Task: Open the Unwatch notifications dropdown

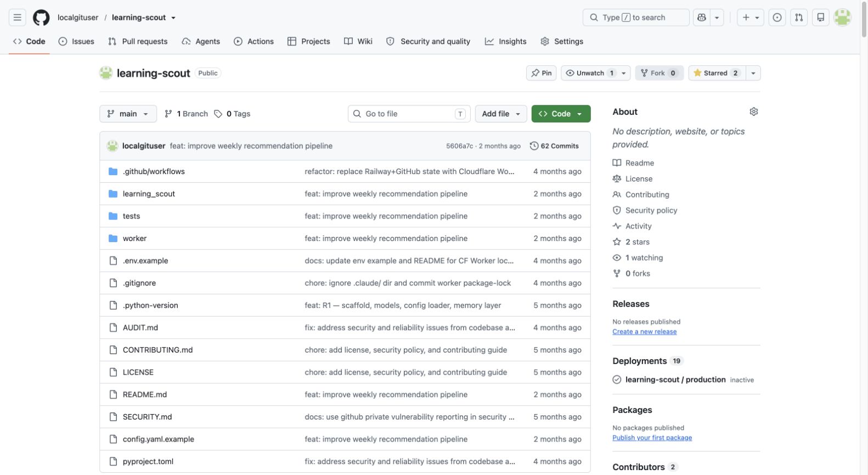Action: [x=595, y=73]
